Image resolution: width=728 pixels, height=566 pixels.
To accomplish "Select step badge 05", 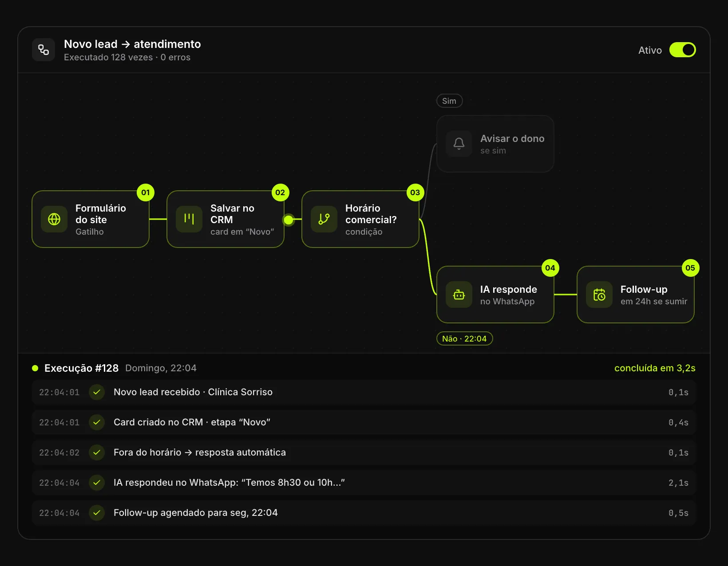I will click(690, 268).
